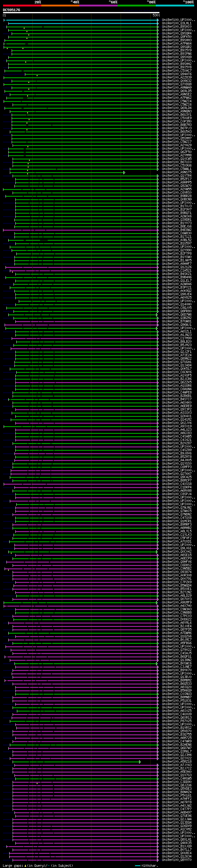
Task: Go to UniRef100_Q08632 entry
Action: tap(177, 81)
